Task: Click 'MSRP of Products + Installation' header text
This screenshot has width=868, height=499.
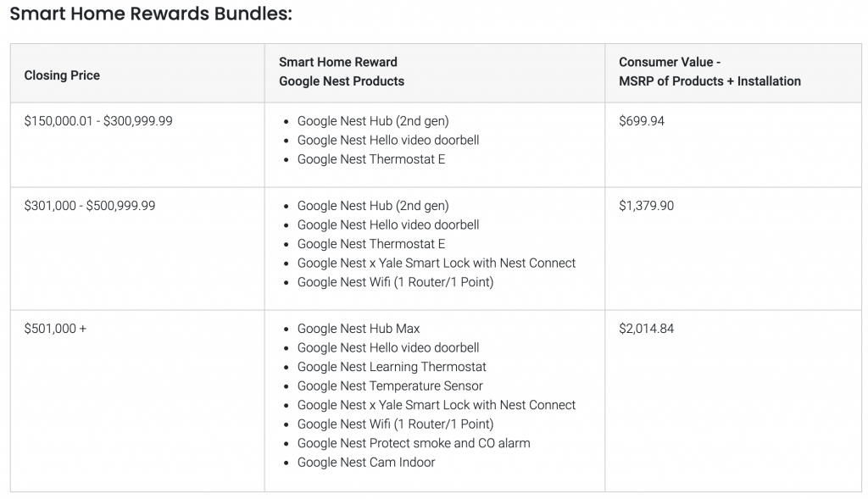Action: point(709,81)
